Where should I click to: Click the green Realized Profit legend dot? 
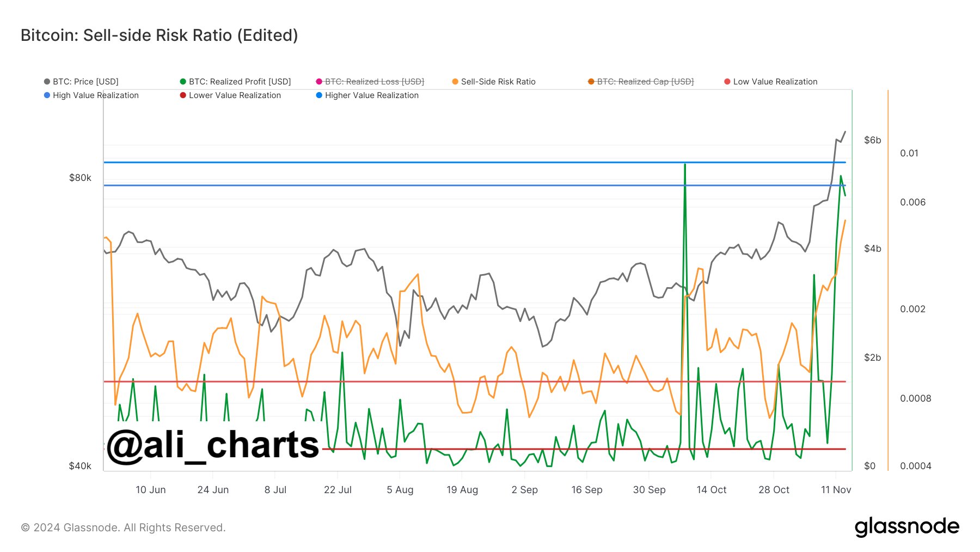point(183,82)
